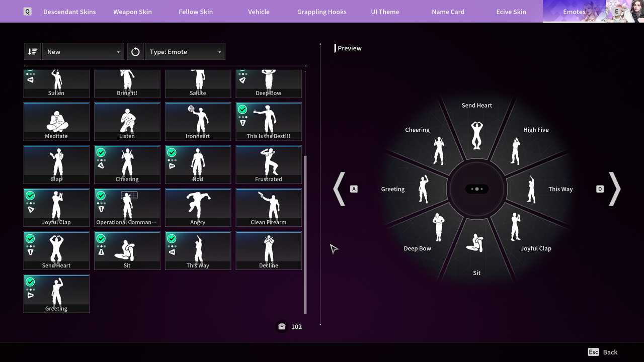Viewport: 644px width, 362px height.
Task: Click the Send Heart wheel slot
Action: click(477, 127)
